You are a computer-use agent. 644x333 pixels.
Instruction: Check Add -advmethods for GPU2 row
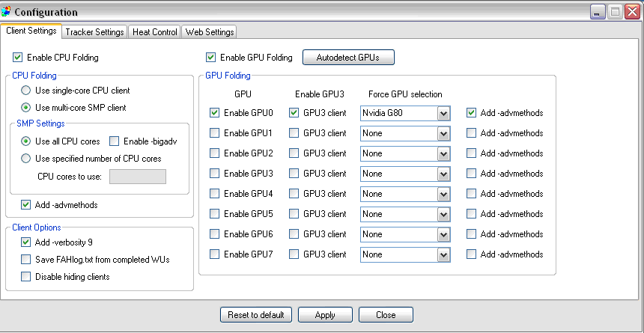point(472,153)
